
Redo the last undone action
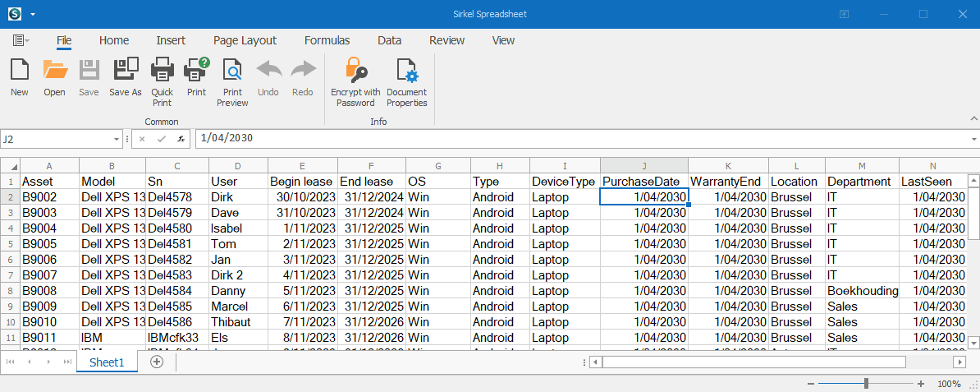(303, 77)
